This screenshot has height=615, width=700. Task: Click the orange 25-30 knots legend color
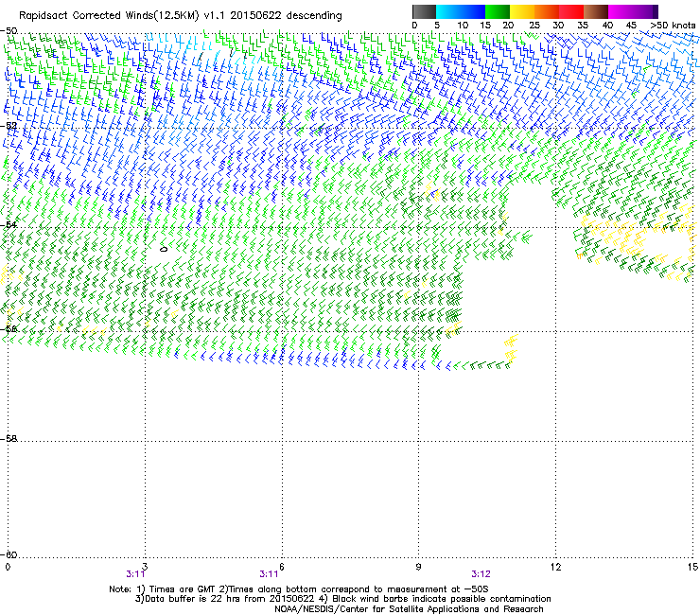coord(547,11)
